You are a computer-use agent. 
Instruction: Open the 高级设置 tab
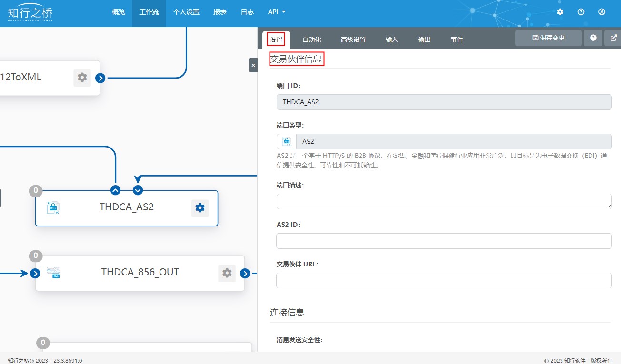tap(353, 39)
